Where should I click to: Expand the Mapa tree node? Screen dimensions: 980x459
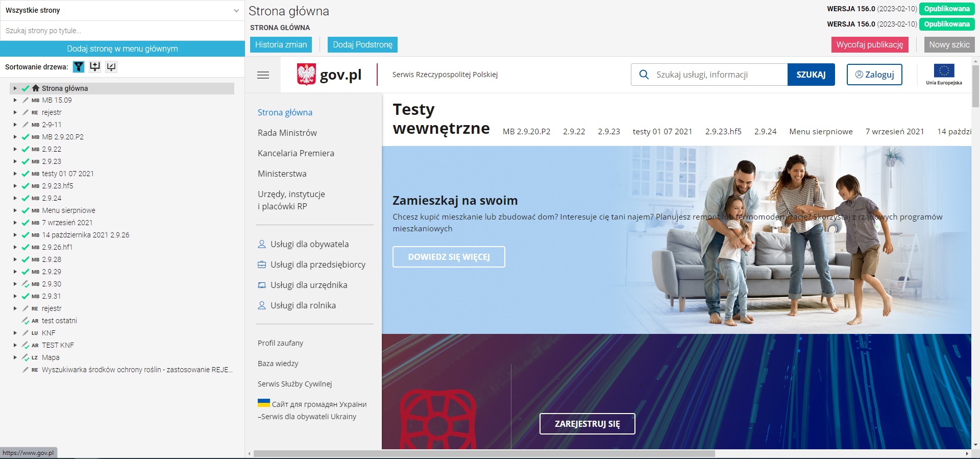pyautogui.click(x=15, y=357)
